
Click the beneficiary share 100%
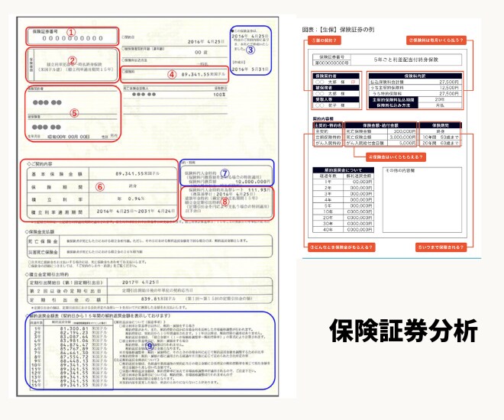click(x=219, y=95)
